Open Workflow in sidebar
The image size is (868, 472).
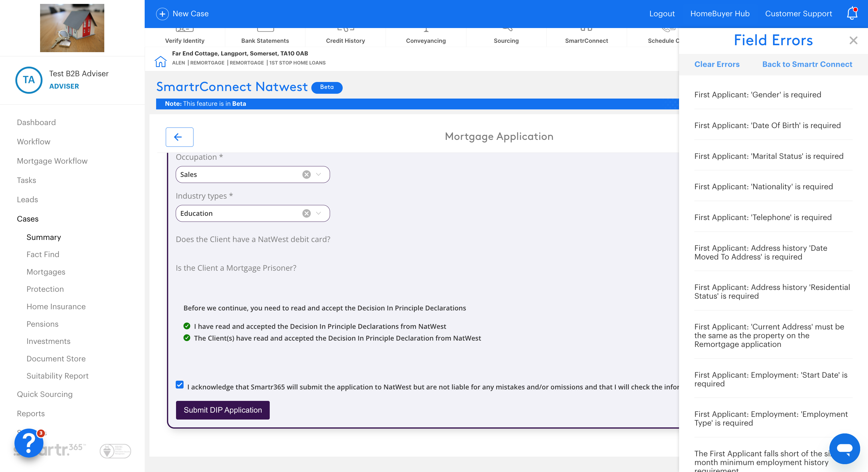[x=34, y=141]
